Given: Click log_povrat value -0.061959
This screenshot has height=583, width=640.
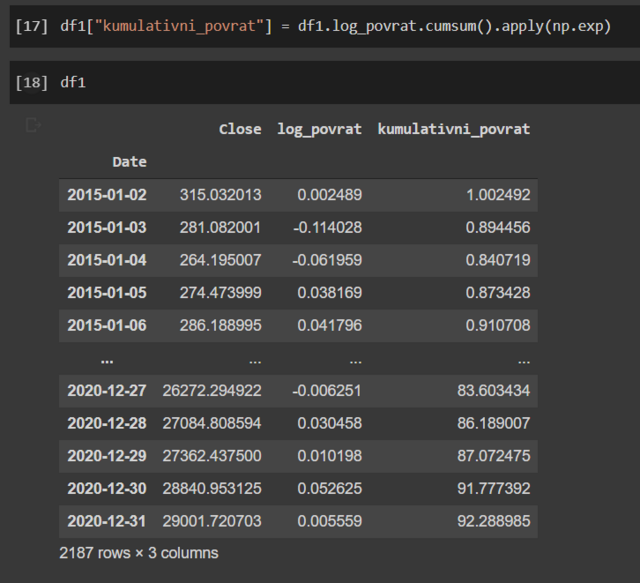Looking at the screenshot, I should tap(327, 260).
